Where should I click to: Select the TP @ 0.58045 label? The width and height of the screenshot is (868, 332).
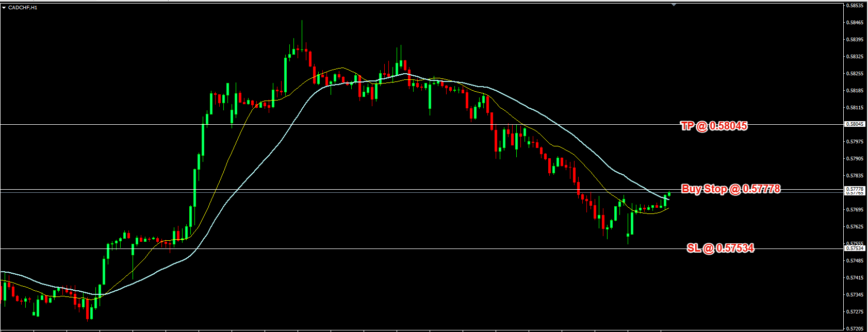[x=714, y=126]
